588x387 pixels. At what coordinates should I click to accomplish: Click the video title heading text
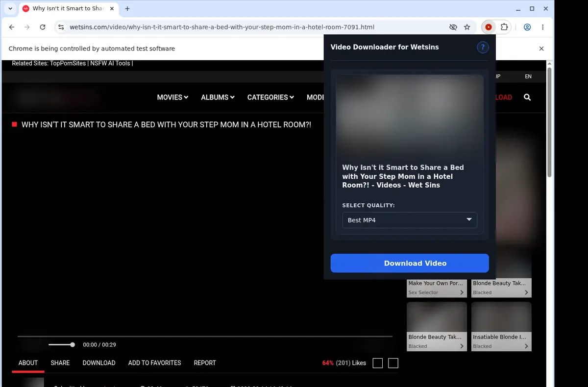(166, 125)
